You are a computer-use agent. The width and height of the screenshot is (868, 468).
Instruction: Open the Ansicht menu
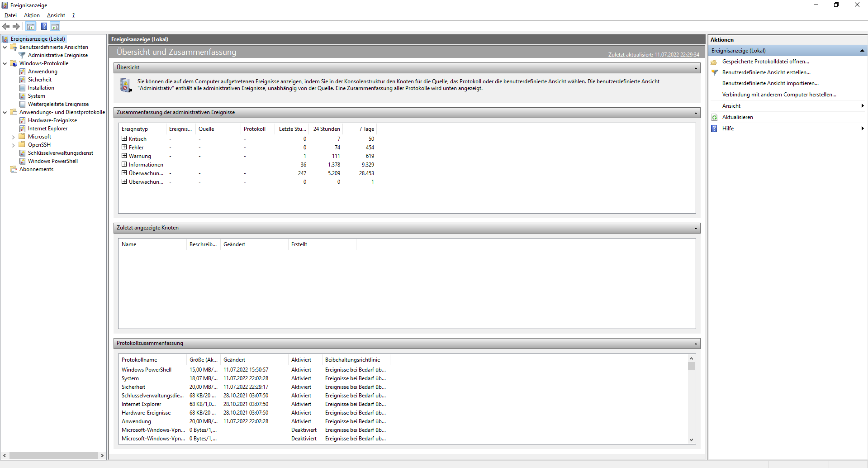56,15
